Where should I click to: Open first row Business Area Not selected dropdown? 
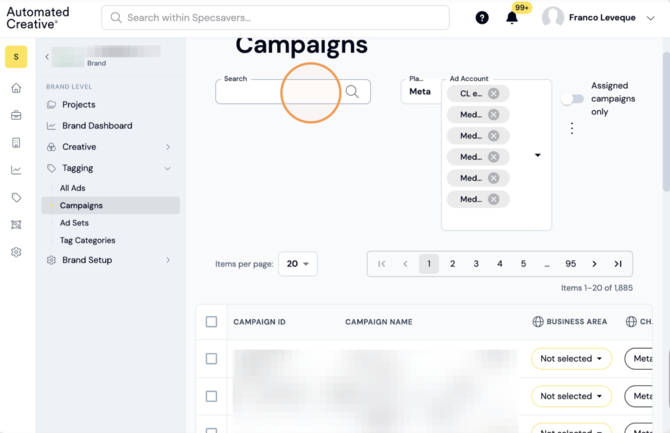pyautogui.click(x=571, y=359)
